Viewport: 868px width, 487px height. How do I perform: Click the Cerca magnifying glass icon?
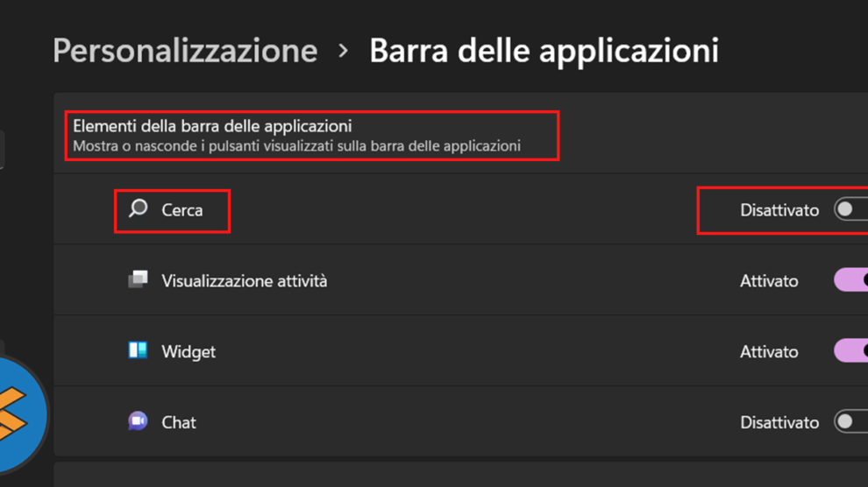138,209
